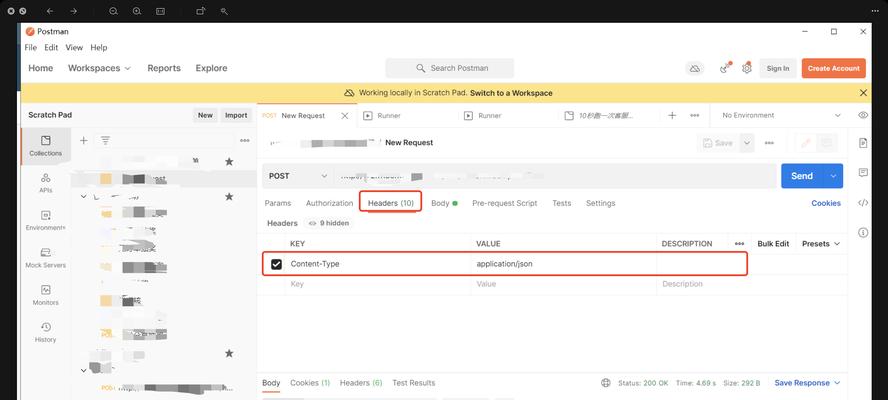Open the response Headers (6) tab
Image resolution: width=888 pixels, height=400 pixels.
[361, 383]
